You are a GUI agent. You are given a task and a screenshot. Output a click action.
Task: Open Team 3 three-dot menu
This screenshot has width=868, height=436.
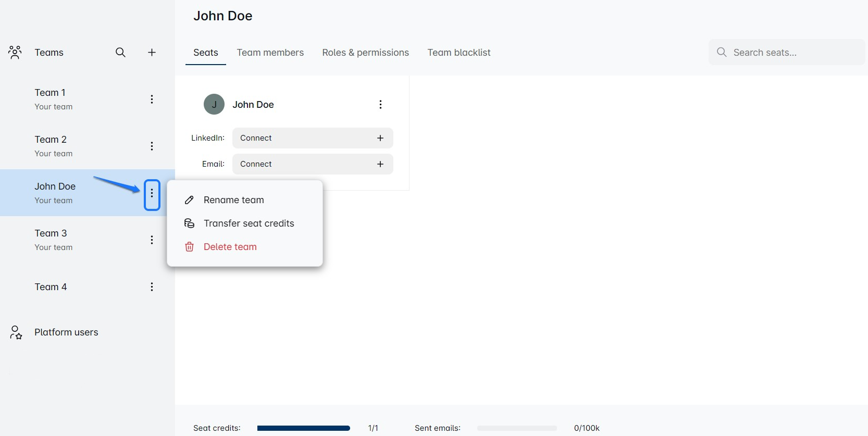coord(152,240)
